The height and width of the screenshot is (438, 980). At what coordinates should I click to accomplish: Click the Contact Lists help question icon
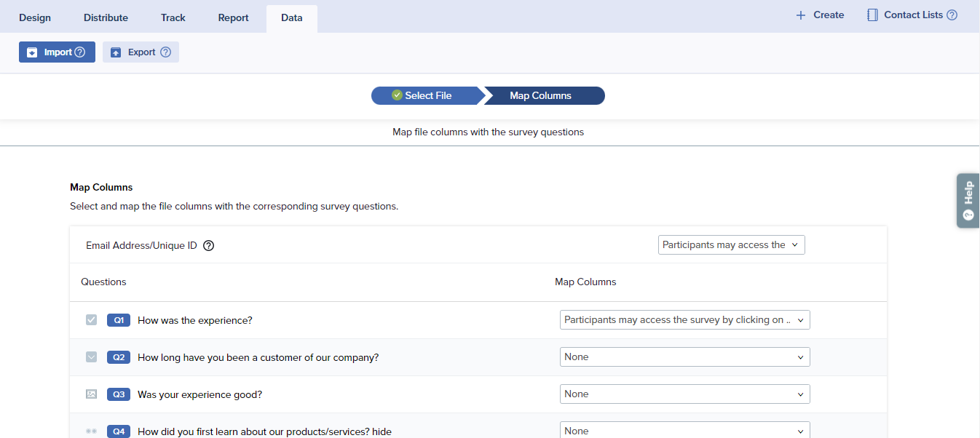952,15
